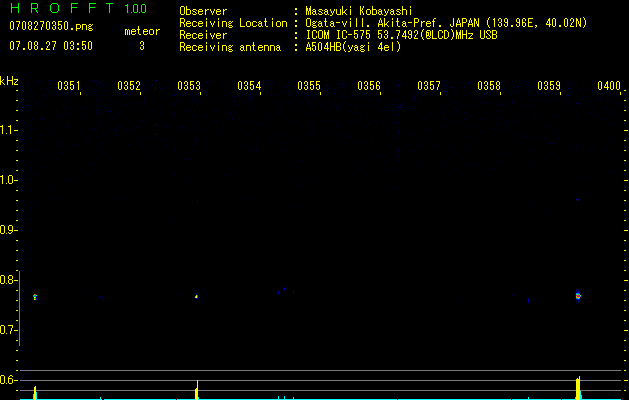Select the Ogata-vill. Akita-Pref. JAPAN location text

point(446,23)
